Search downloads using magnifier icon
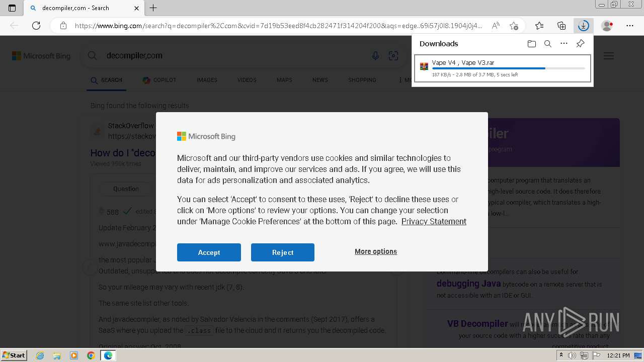Viewport: 644px width, 362px height. [x=548, y=44]
